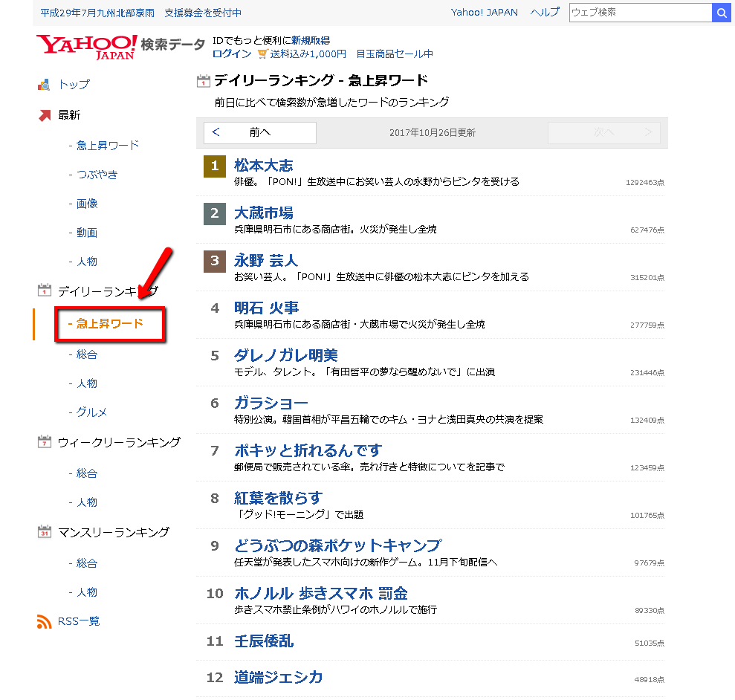The image size is (735, 700).
Task: Click the Yahoo! JAPAN logo
Action: [86, 46]
